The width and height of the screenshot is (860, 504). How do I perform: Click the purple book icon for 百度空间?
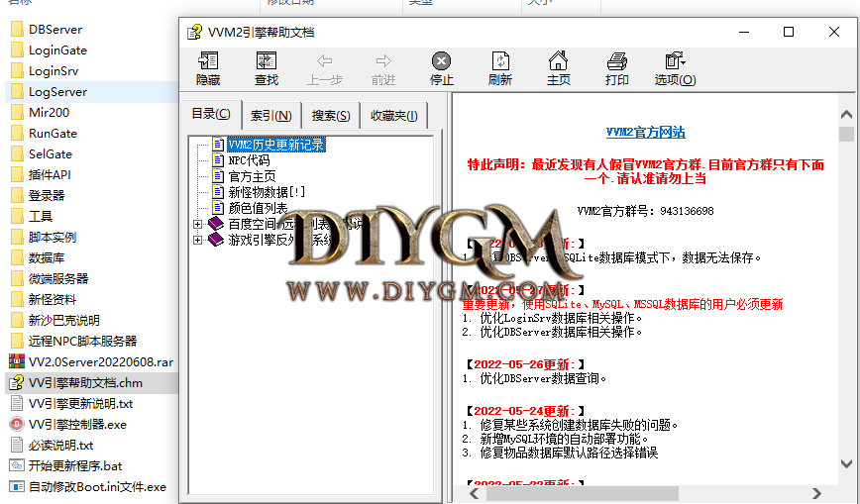click(x=216, y=224)
